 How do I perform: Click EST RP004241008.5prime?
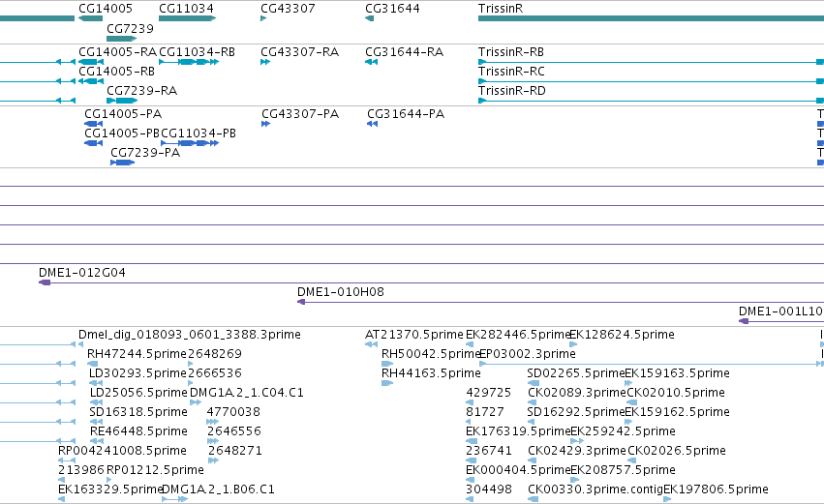click(x=122, y=451)
